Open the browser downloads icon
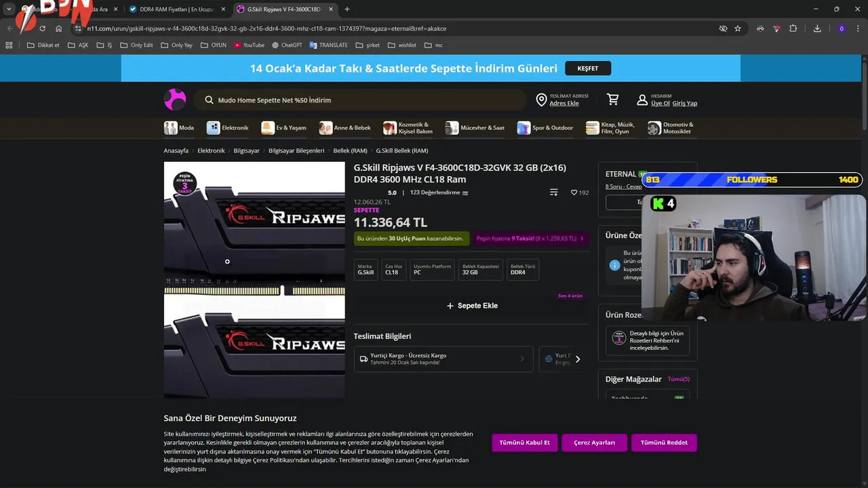Screen dimensions: 868x488 coord(817,28)
